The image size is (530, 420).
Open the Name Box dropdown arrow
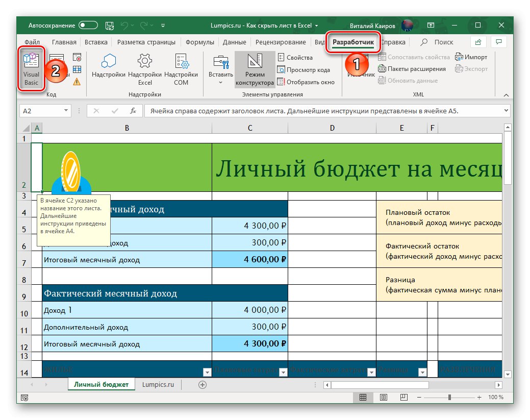pos(67,110)
